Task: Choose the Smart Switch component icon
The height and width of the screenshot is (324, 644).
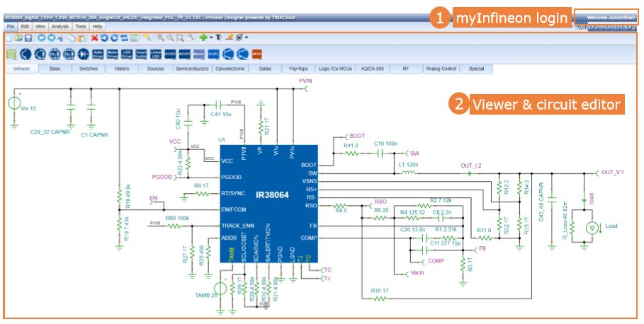Action: point(141,54)
